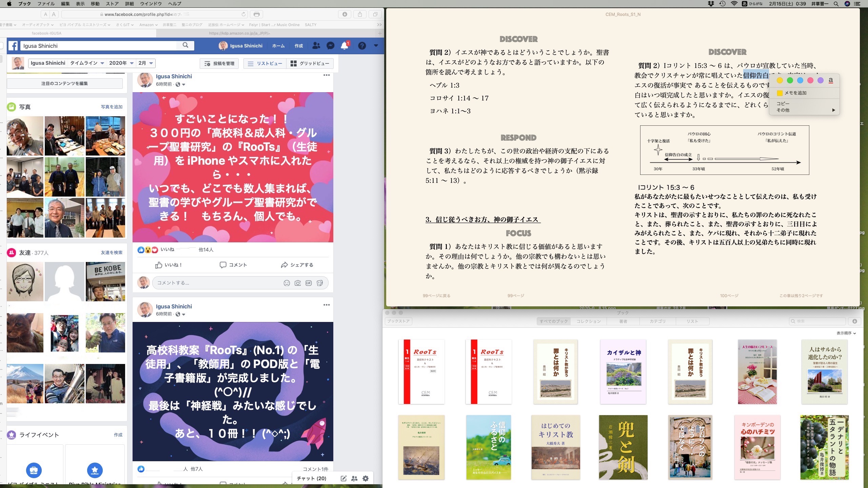Click Safari share icon in toolbar

(360, 14)
